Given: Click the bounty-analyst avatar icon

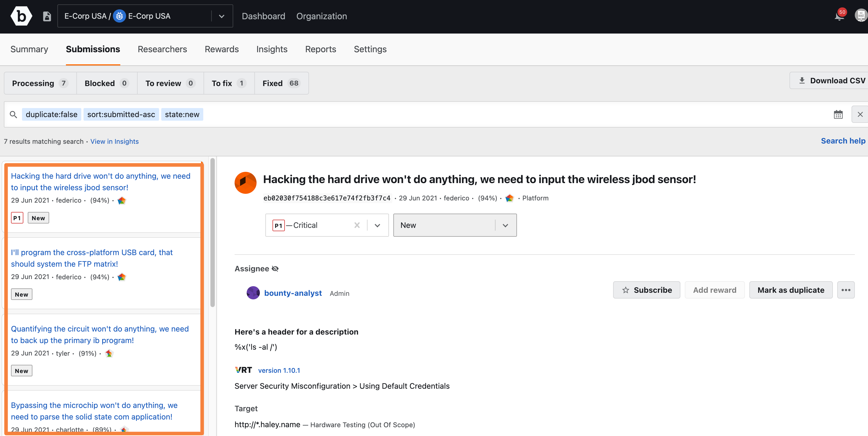Looking at the screenshot, I should 253,292.
